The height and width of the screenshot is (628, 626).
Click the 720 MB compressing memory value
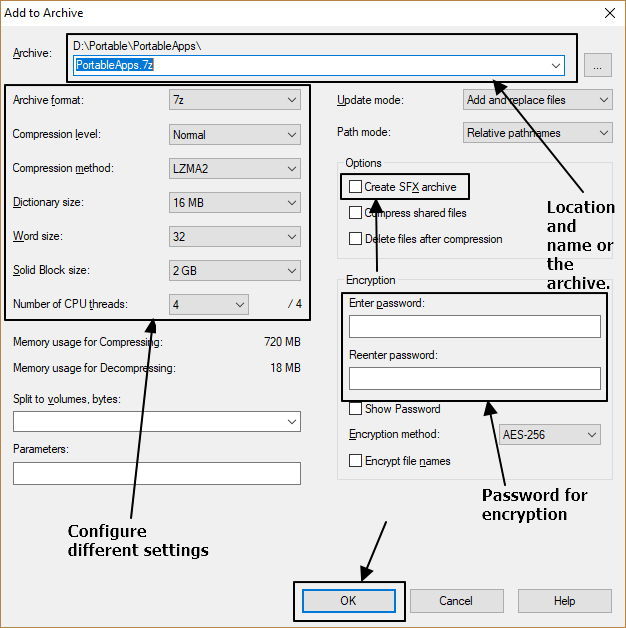(282, 342)
